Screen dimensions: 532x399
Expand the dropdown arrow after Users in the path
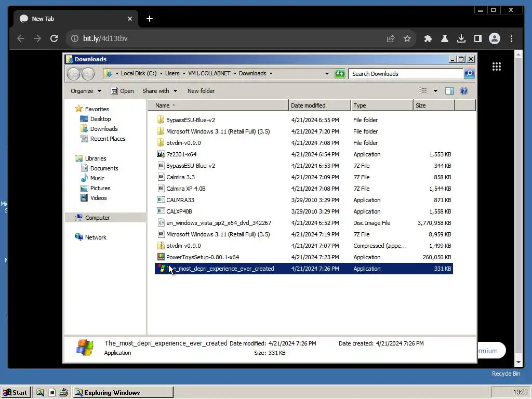184,74
